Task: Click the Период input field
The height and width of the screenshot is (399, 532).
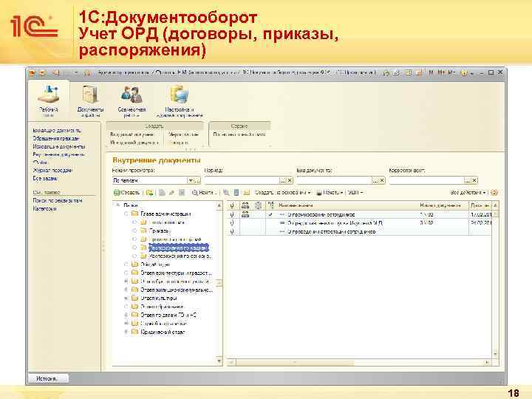Action: click(x=242, y=180)
